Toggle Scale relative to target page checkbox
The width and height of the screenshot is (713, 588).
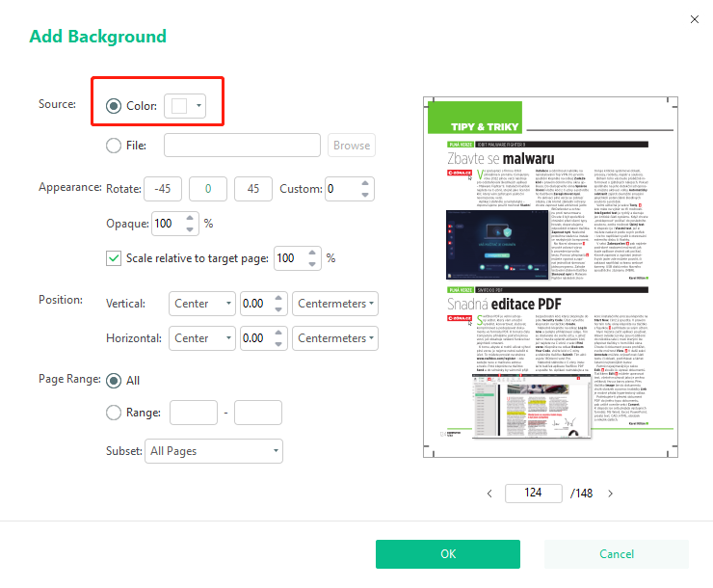pos(114,258)
